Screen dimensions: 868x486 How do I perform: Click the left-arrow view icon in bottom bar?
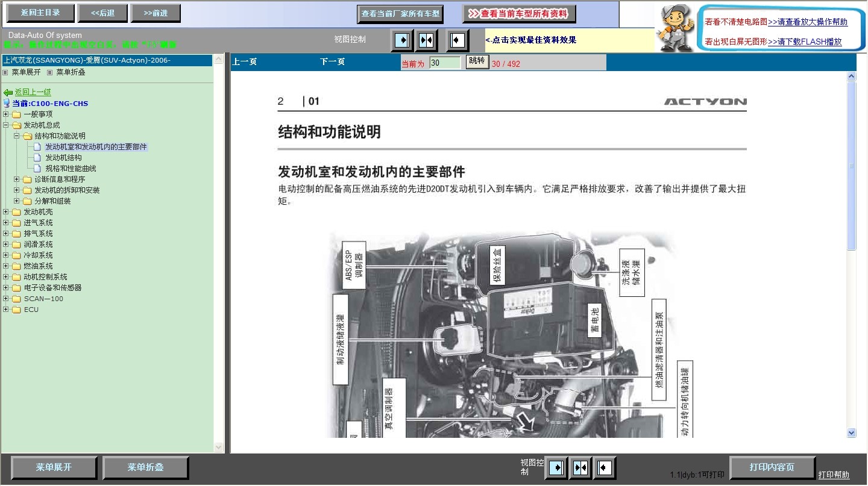click(x=605, y=468)
